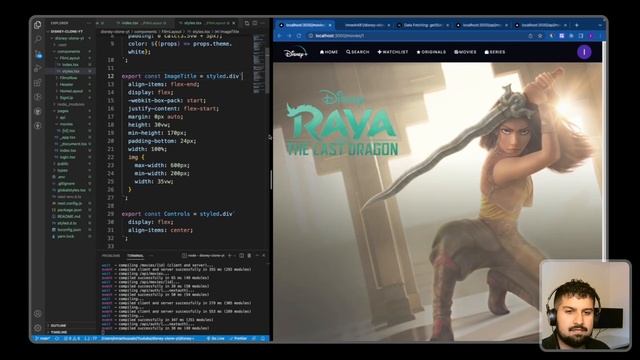
Task: Open the TERMINAL panel tab
Action: pos(135,256)
